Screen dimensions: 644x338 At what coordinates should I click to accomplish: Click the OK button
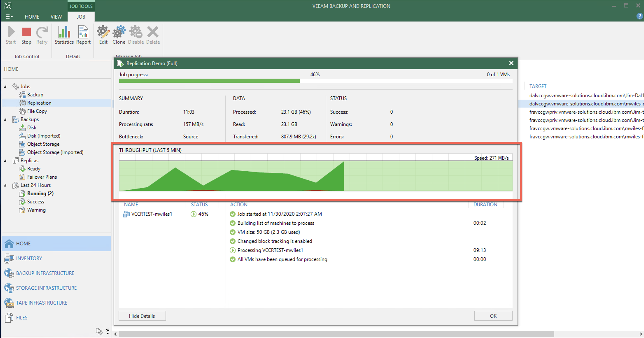click(x=493, y=316)
